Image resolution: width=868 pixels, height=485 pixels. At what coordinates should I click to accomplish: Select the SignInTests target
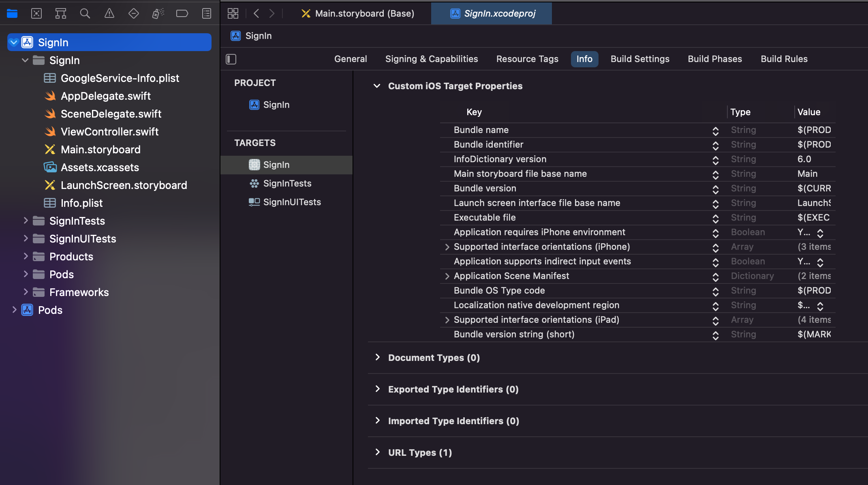287,183
